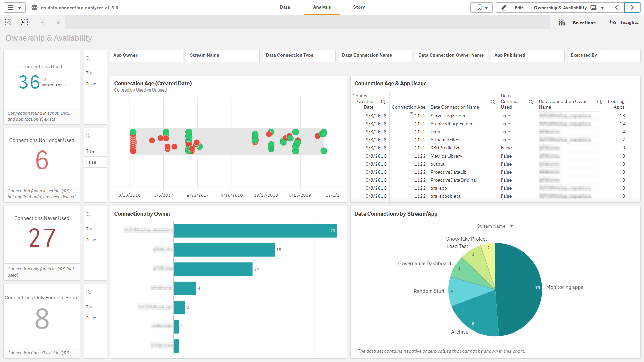
Task: Open bookmarks via the bookmark icon
Action: (479, 7)
